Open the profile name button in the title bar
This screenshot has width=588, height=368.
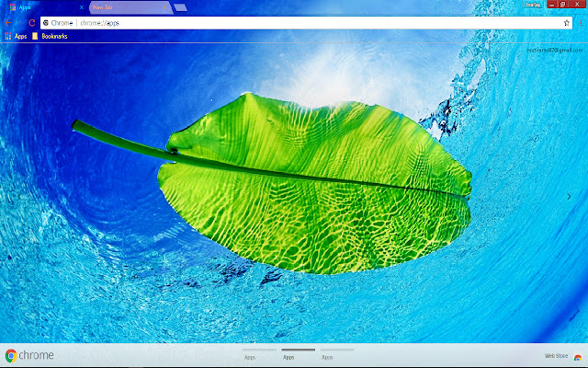533,5
